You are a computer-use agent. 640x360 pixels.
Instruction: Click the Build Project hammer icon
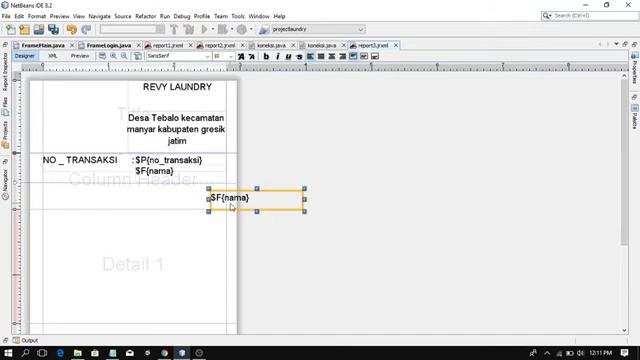[174, 29]
